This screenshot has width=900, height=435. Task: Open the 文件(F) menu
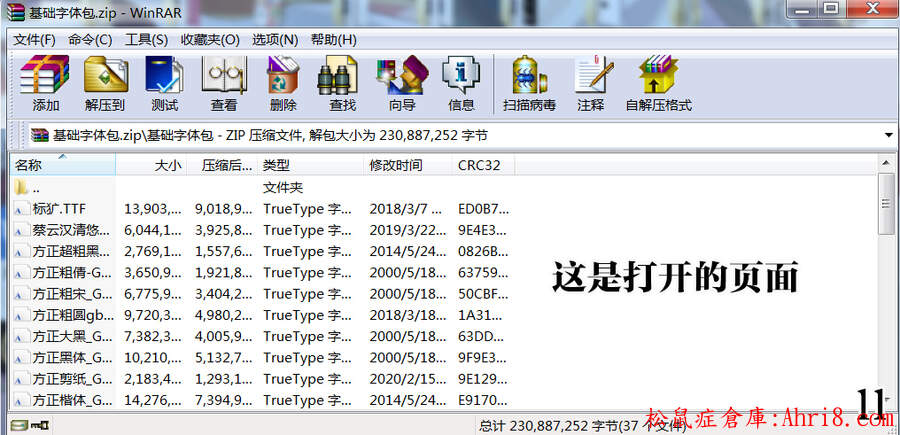tap(34, 40)
